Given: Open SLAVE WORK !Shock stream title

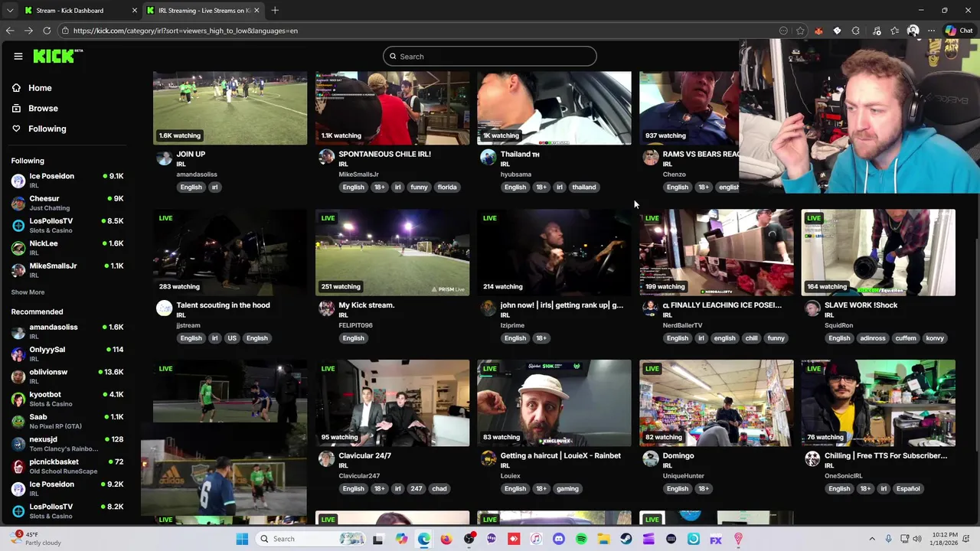Looking at the screenshot, I should [x=861, y=305].
